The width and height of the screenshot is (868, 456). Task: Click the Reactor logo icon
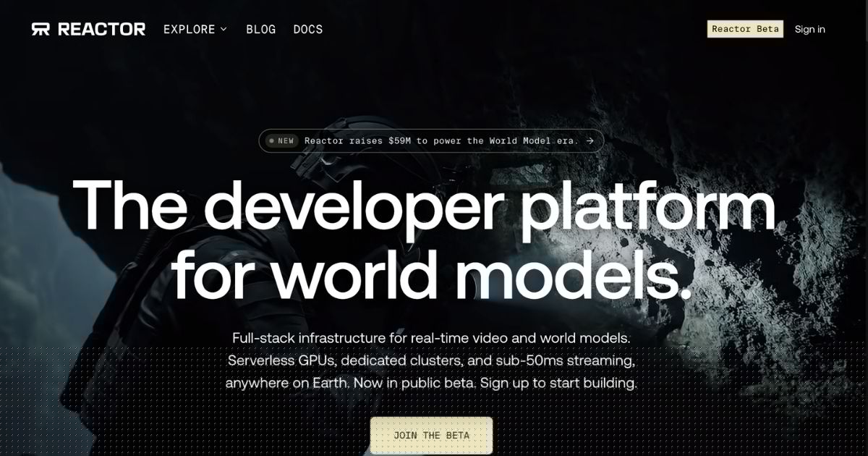(x=41, y=29)
